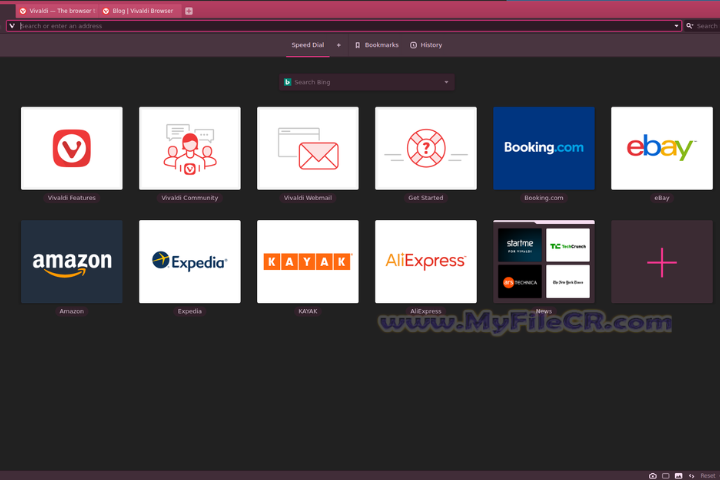Open the History tab
This screenshot has width=720, height=480.
pyautogui.click(x=426, y=45)
